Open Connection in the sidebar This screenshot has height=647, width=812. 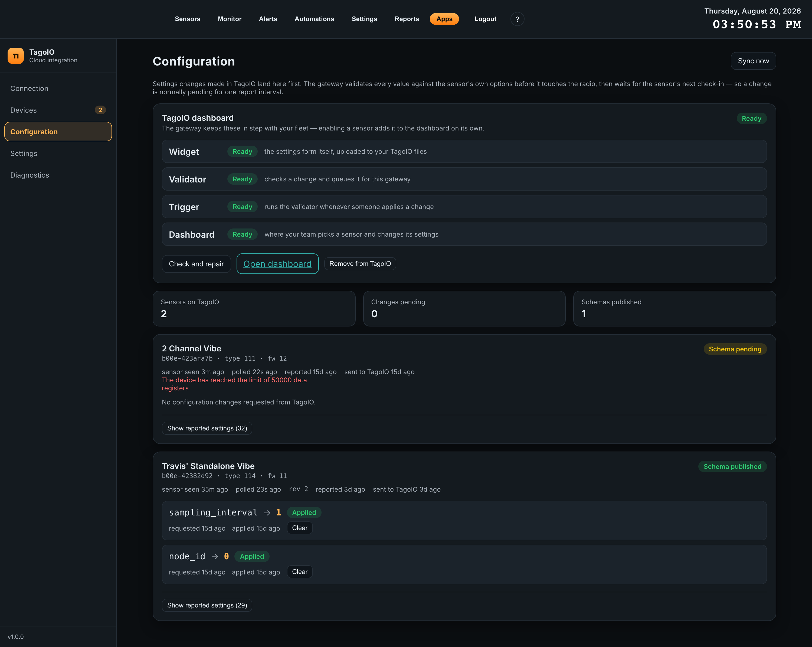coord(58,89)
